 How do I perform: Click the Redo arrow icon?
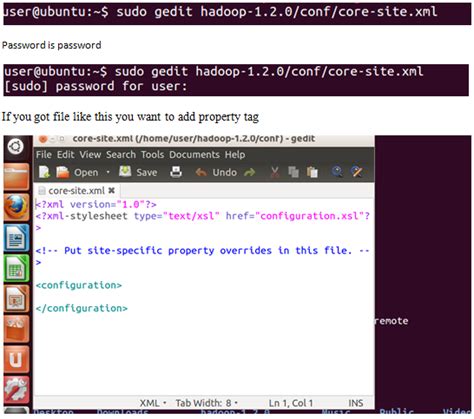tap(249, 172)
